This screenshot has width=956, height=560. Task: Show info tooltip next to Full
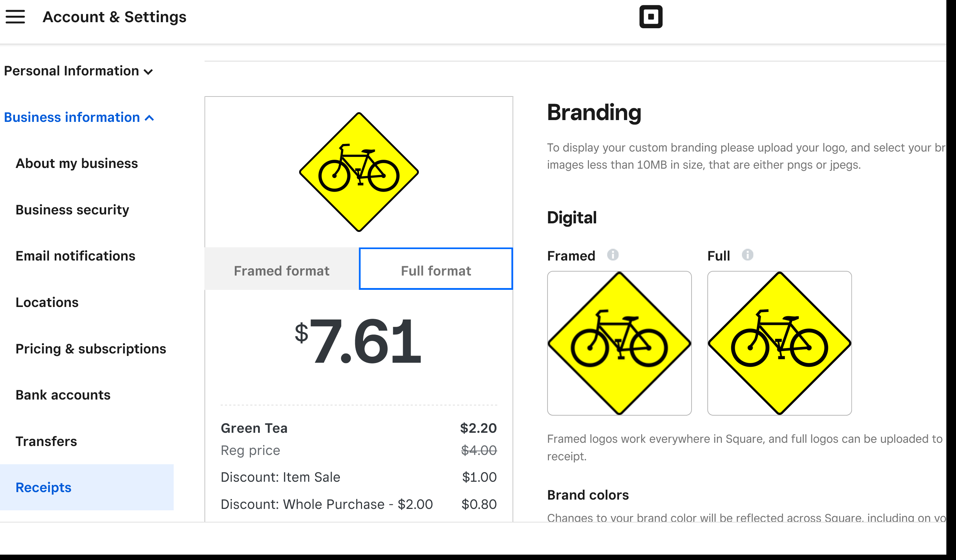(747, 254)
